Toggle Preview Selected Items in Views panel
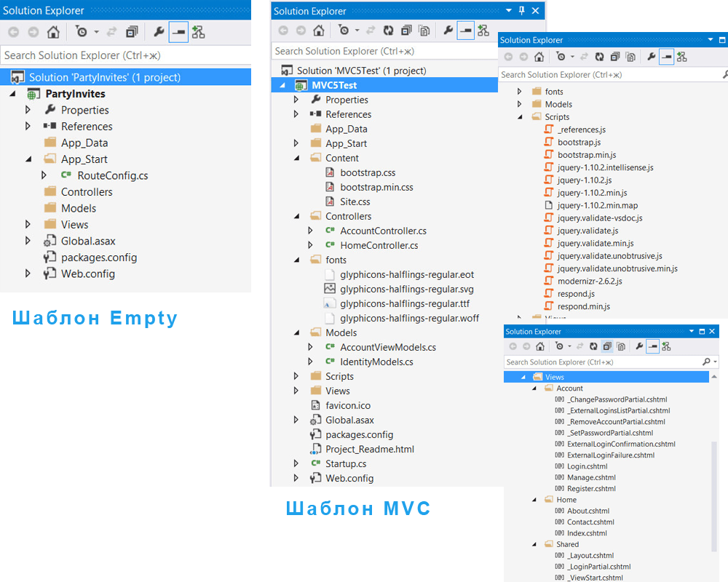Screen dimensions: 728x582 653,346
